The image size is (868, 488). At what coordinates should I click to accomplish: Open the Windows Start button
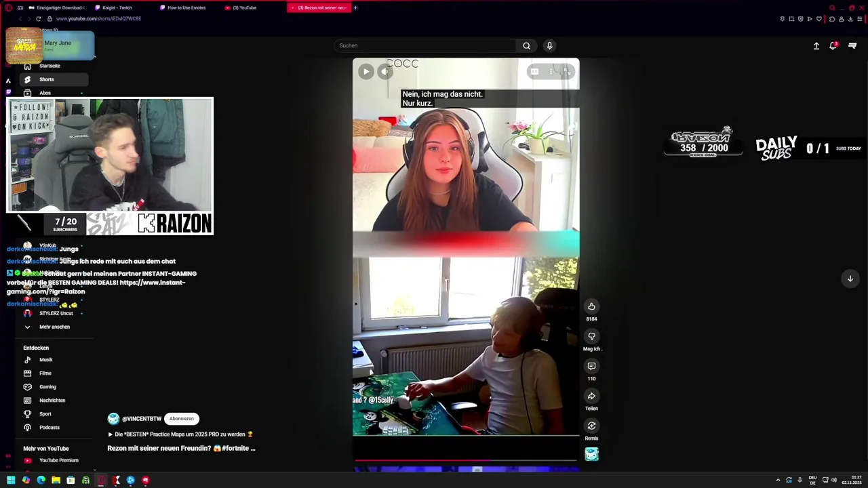point(11,480)
